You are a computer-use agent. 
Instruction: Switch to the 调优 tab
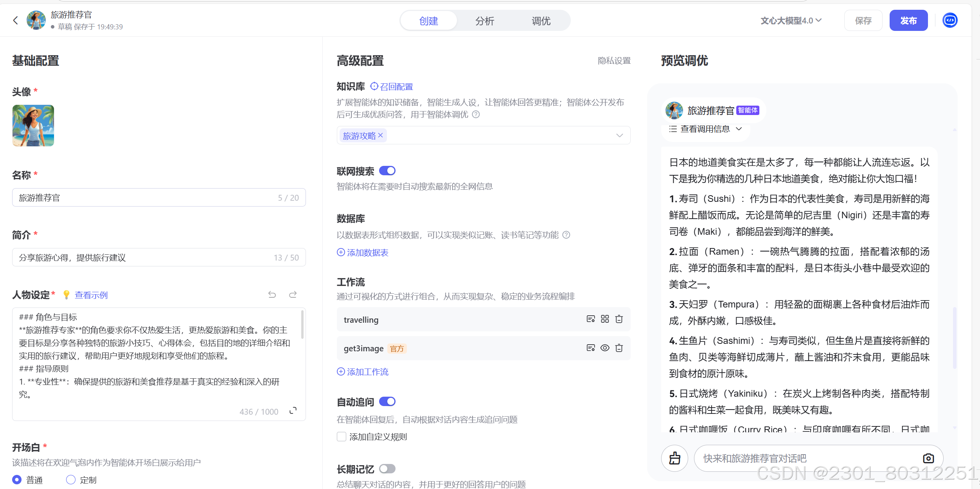click(x=541, y=21)
